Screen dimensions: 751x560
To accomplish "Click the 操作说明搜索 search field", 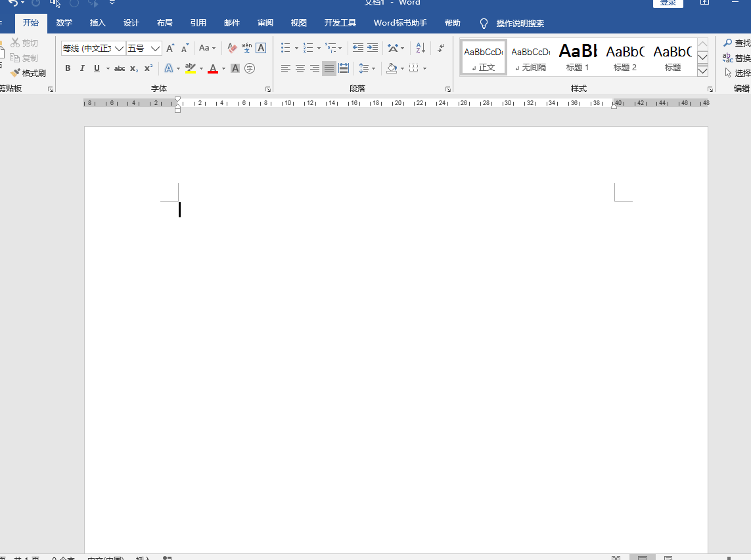I will click(520, 24).
